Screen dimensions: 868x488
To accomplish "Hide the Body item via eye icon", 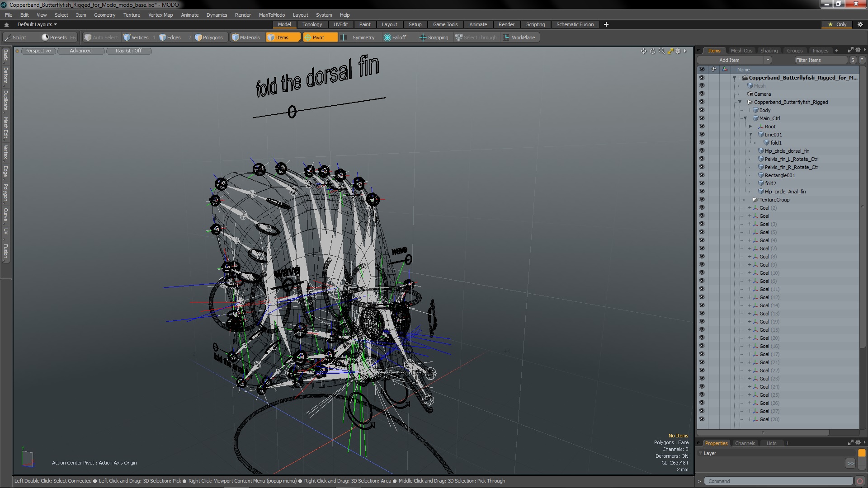I will (x=702, y=110).
